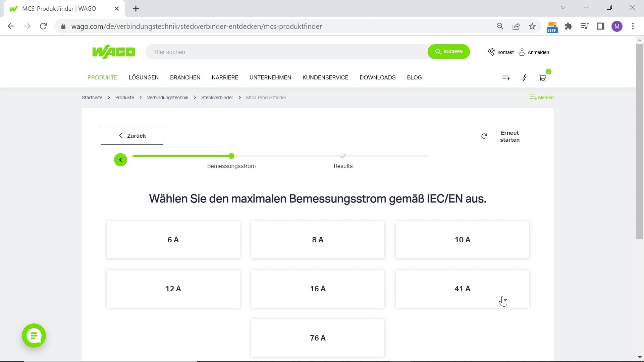Click the browser back arrow
The height and width of the screenshot is (362, 644).
point(11,26)
